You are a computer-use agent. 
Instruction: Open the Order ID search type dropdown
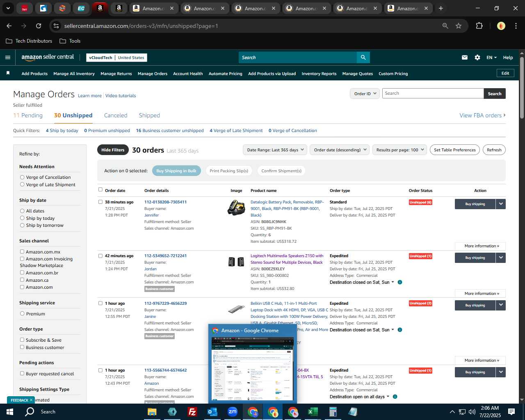click(364, 94)
